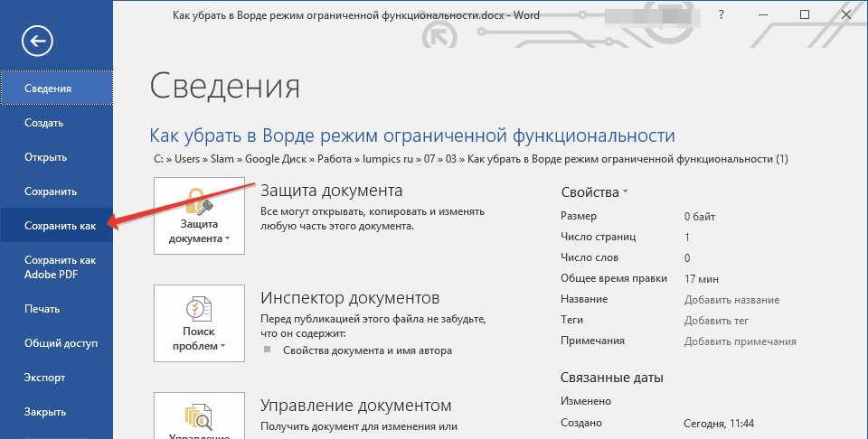Open the Поиск проблем dropdown button
The width and height of the screenshot is (868, 439).
coord(199,323)
